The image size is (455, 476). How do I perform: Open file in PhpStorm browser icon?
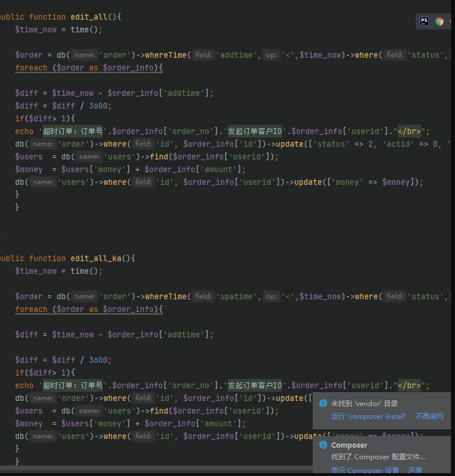[424, 21]
